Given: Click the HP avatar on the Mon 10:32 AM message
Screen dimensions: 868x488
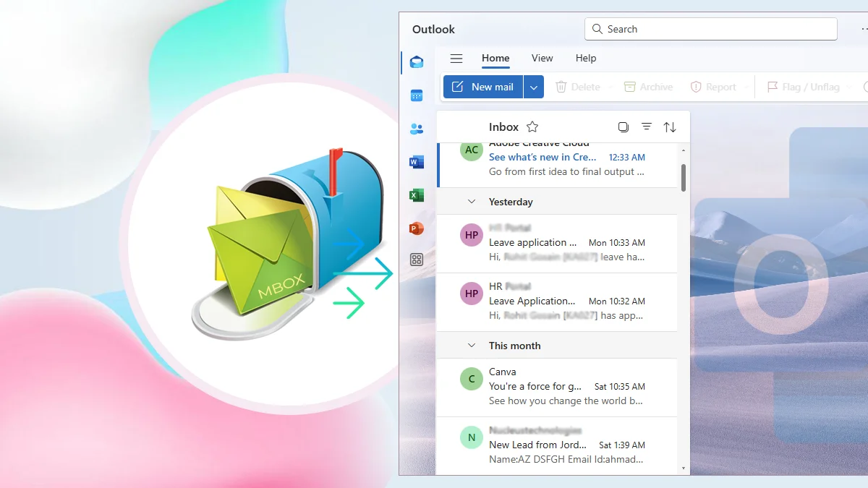Looking at the screenshot, I should coord(472,294).
